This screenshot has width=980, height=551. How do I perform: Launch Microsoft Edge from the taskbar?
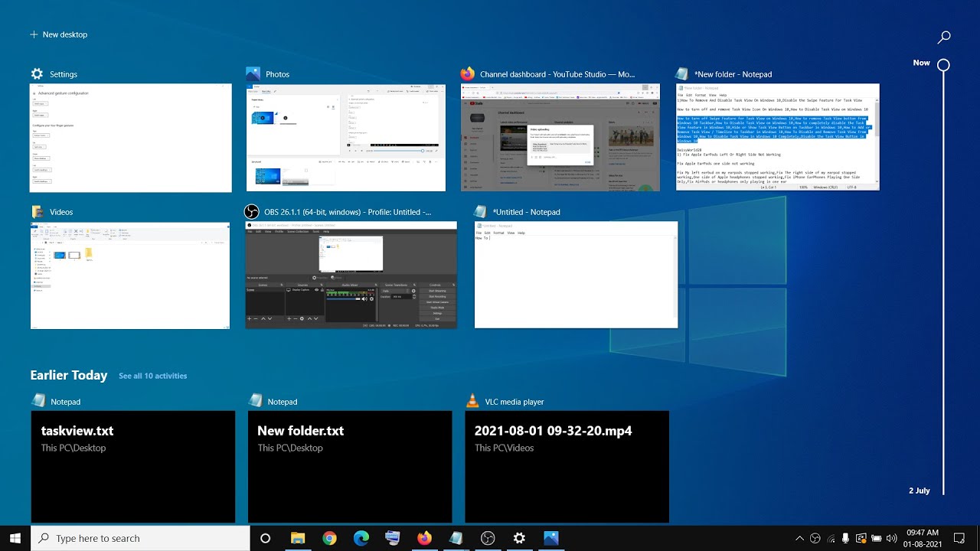pos(361,539)
